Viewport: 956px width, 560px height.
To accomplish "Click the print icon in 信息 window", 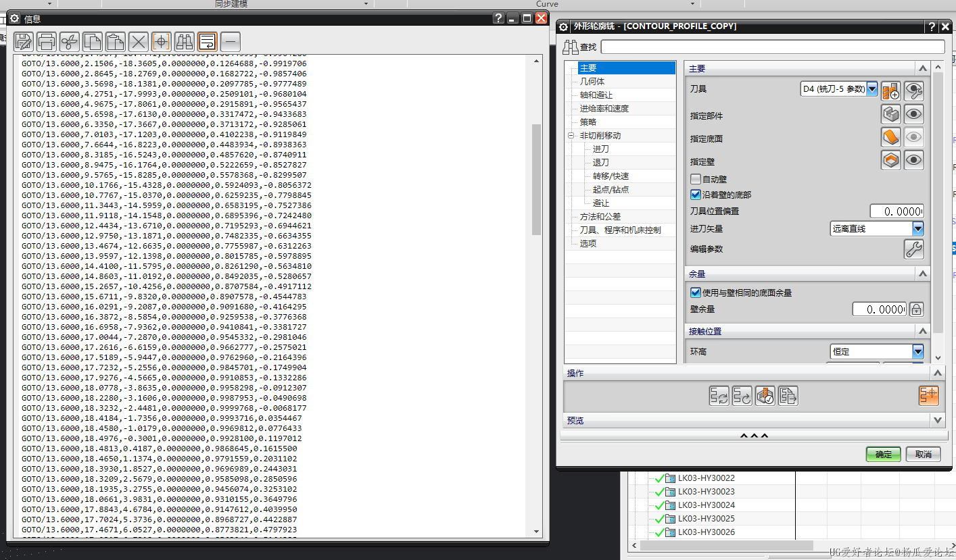I will point(47,41).
